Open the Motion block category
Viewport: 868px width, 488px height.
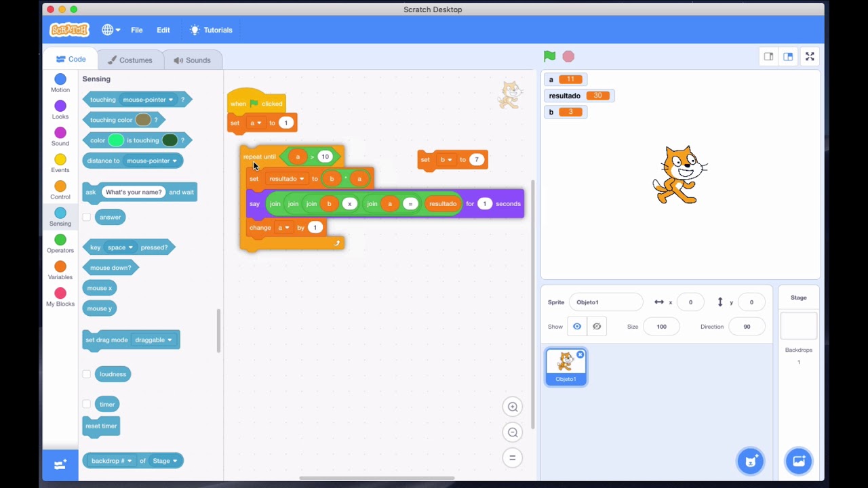click(x=60, y=83)
